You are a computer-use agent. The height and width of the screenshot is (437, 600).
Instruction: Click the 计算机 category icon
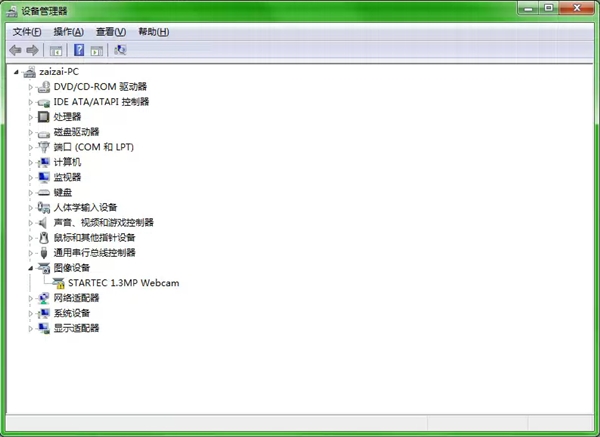pyautogui.click(x=43, y=162)
